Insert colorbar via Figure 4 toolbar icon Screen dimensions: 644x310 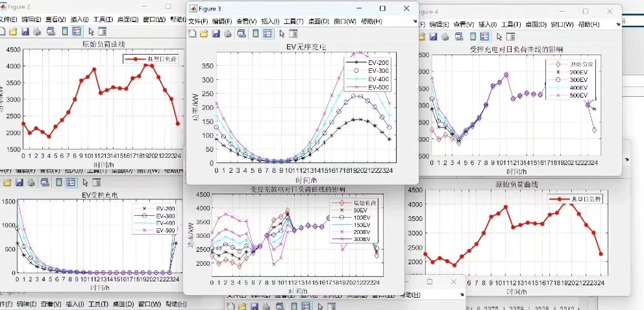click(473, 36)
